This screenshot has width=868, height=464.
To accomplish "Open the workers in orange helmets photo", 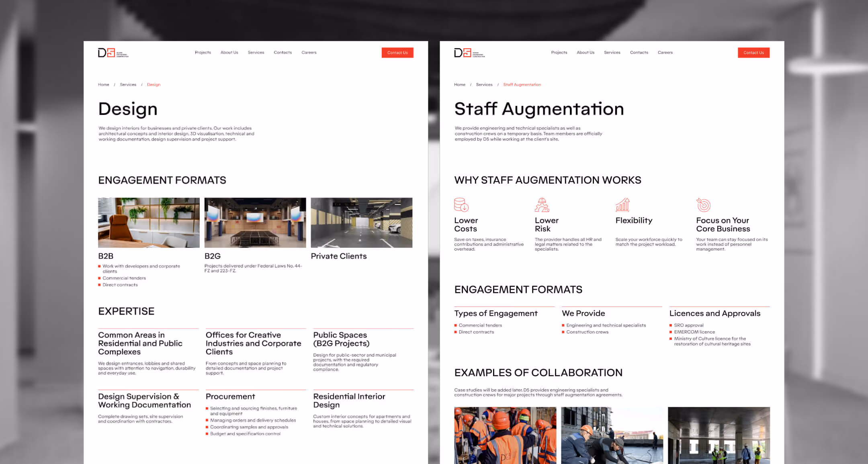I will pyautogui.click(x=505, y=435).
